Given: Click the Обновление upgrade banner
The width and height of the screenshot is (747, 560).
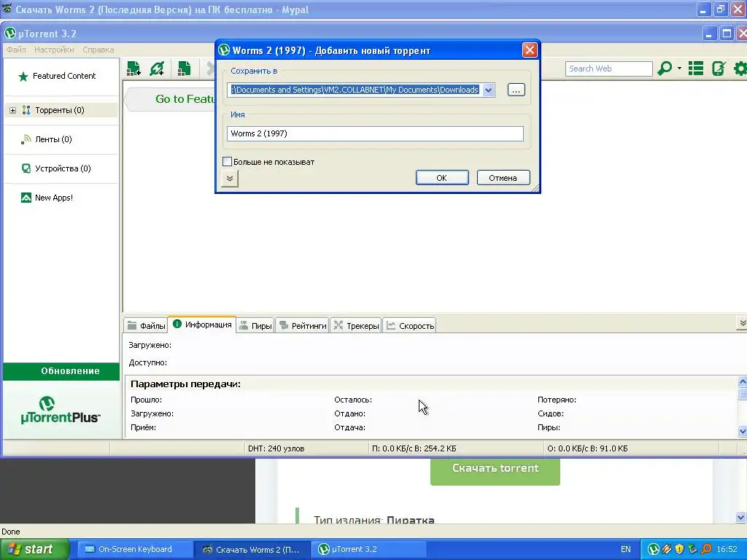Looking at the screenshot, I should click(61, 371).
